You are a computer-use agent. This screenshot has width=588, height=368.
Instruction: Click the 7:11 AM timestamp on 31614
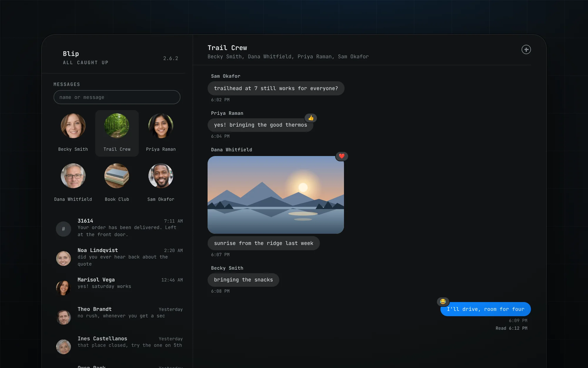(173, 221)
